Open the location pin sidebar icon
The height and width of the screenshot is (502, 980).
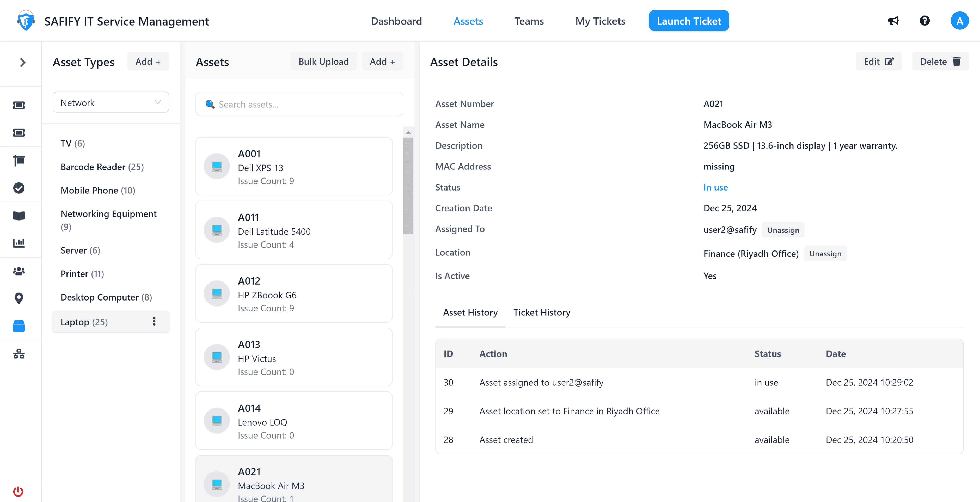[x=19, y=298]
